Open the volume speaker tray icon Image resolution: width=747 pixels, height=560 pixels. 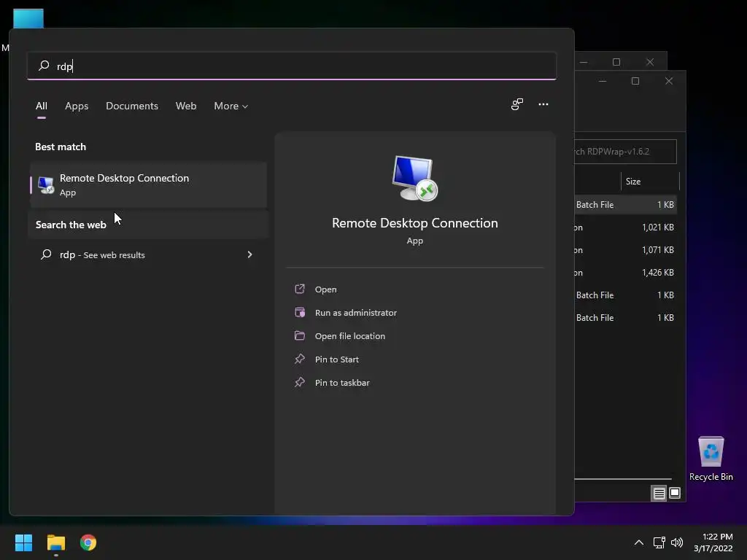(677, 542)
